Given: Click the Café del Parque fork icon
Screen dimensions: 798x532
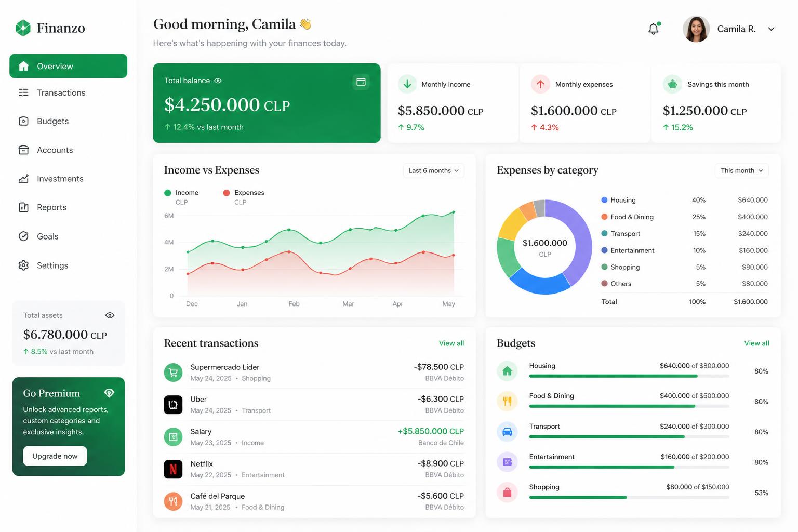Looking at the screenshot, I should point(174,501).
